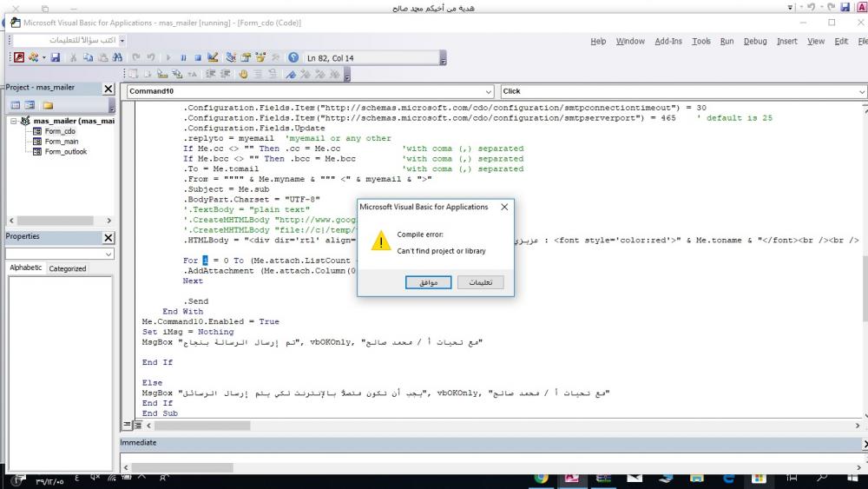Open the Command10 object dropdown

[489, 91]
